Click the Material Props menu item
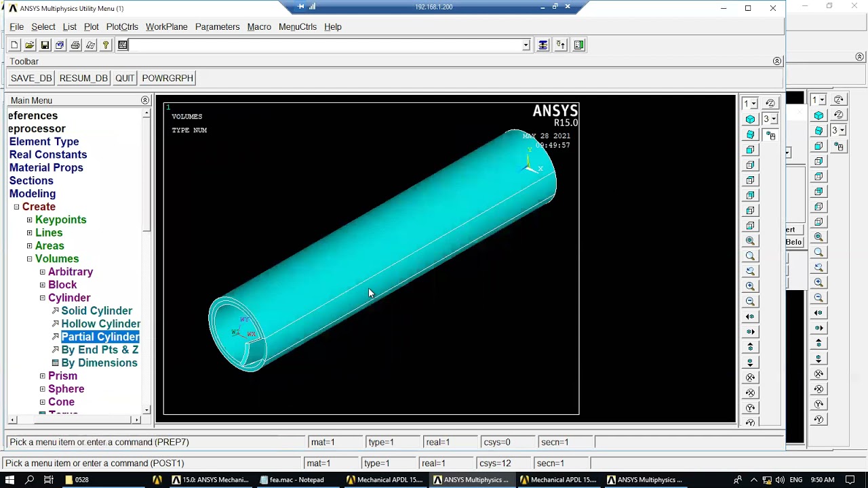Image resolution: width=868 pixels, height=488 pixels. pos(46,167)
